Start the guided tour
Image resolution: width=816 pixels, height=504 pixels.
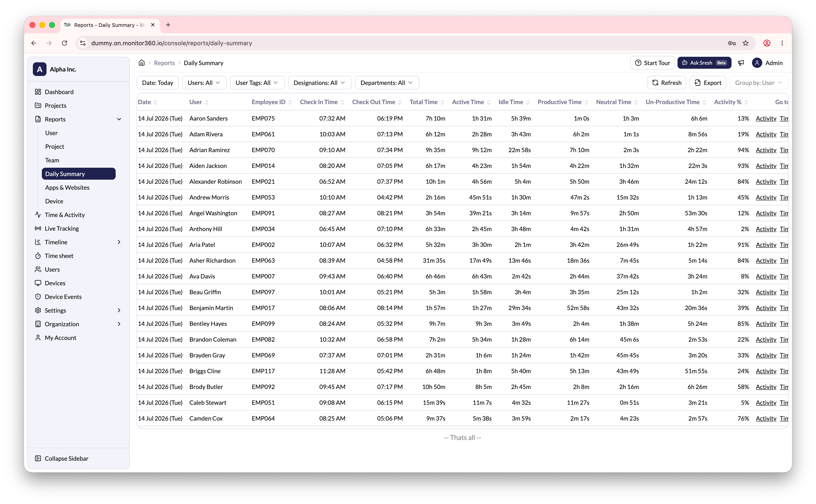(x=652, y=63)
